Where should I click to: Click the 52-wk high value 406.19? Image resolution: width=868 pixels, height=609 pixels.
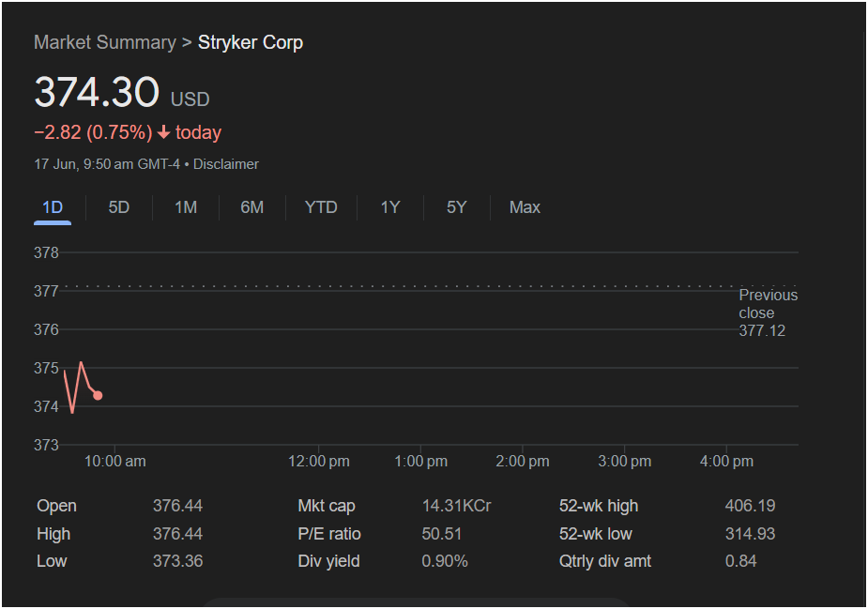pyautogui.click(x=750, y=506)
